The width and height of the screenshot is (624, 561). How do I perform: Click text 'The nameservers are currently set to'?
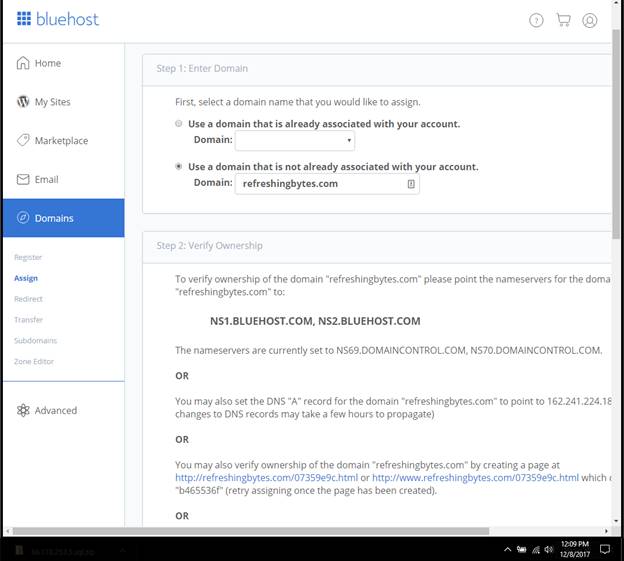tap(255, 351)
